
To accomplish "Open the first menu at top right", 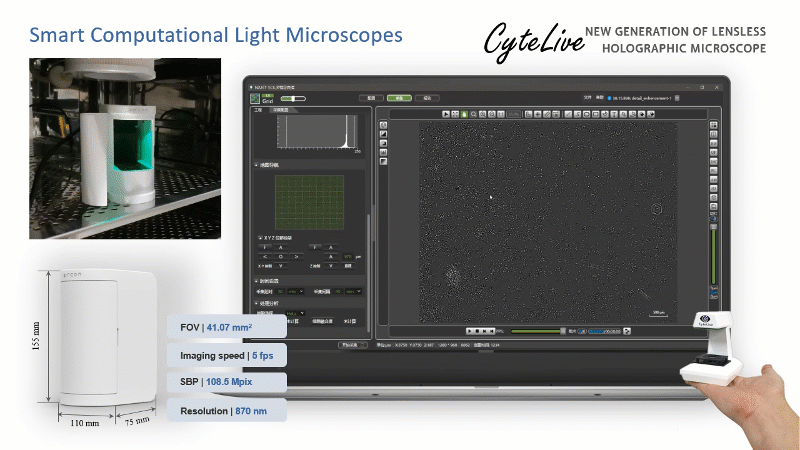I will (587, 97).
